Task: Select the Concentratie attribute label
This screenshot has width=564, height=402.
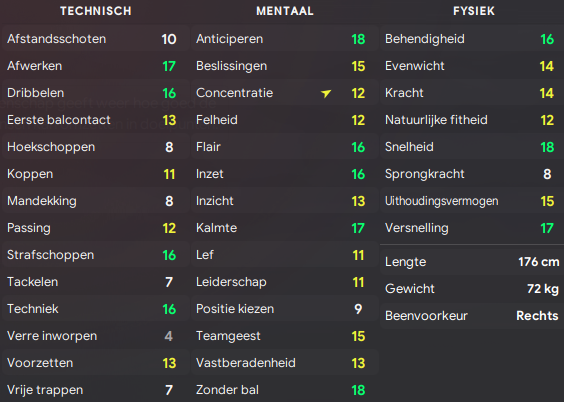Action: click(x=234, y=93)
